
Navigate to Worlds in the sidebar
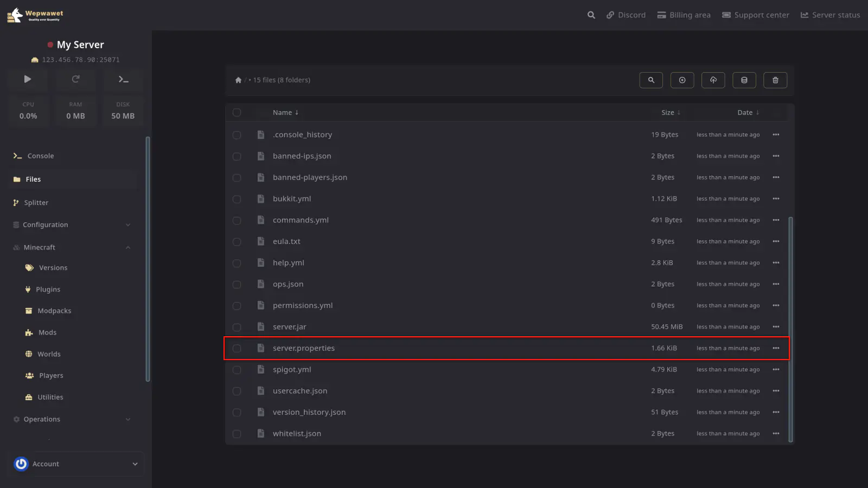[49, 355]
